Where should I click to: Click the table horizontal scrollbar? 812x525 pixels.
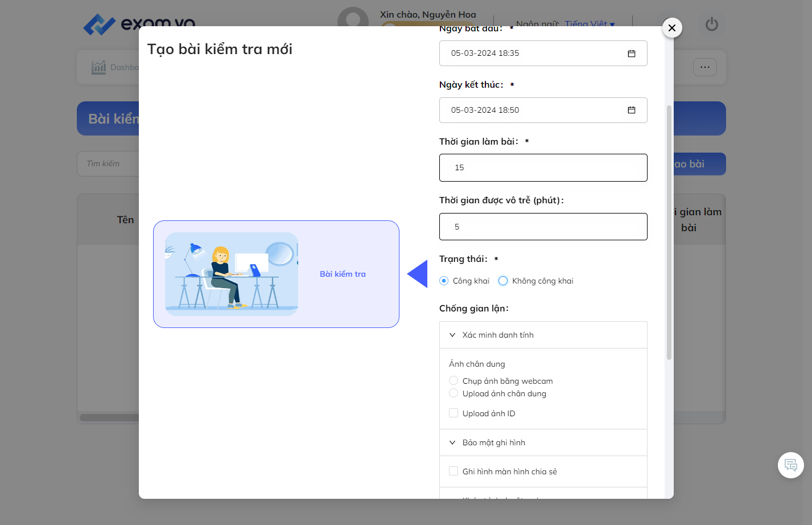[x=109, y=417]
